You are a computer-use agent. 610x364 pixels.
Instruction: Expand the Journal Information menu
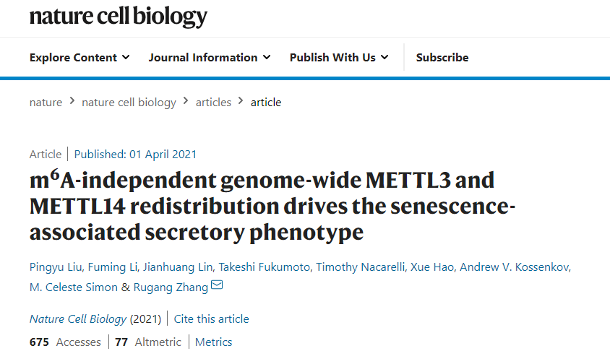pos(210,58)
